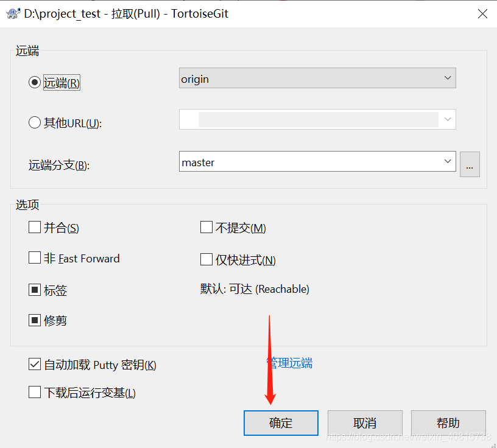This screenshot has height=448, width=497.
Task: Open the master remote branch dropdown arrow
Action: [x=448, y=161]
